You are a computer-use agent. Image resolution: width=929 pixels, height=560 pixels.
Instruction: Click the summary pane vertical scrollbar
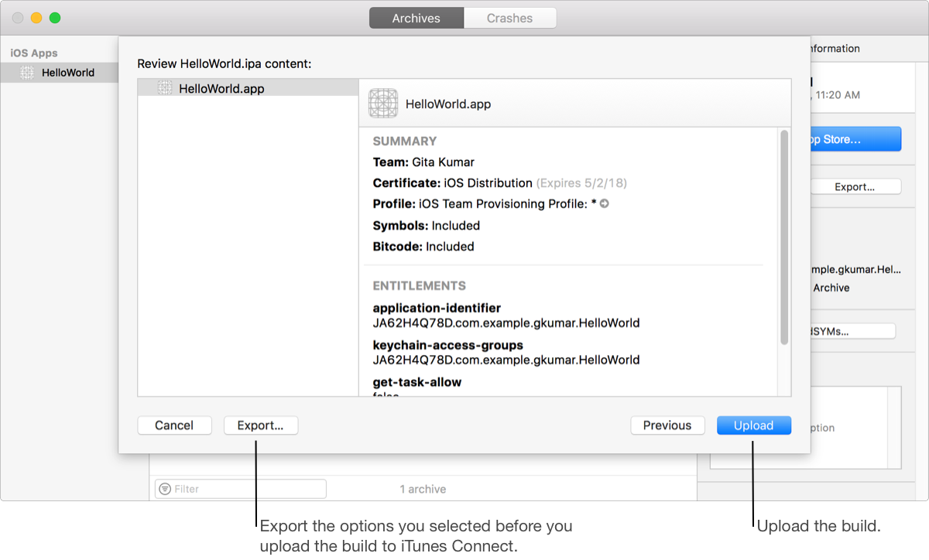point(784,237)
